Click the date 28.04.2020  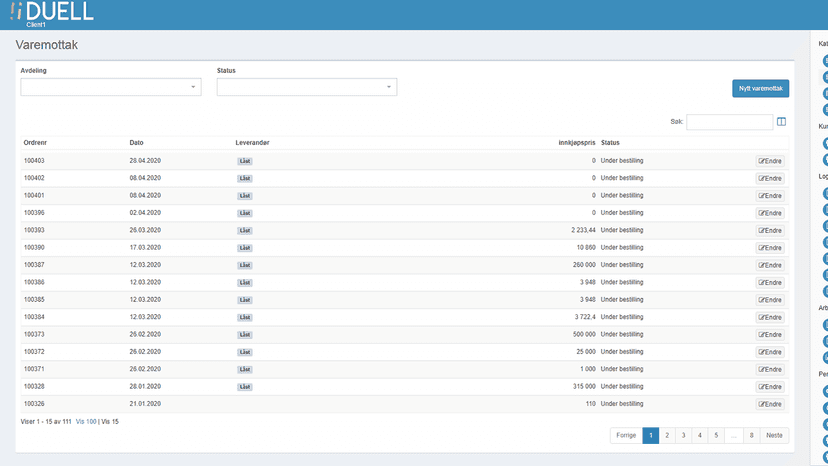pos(145,161)
